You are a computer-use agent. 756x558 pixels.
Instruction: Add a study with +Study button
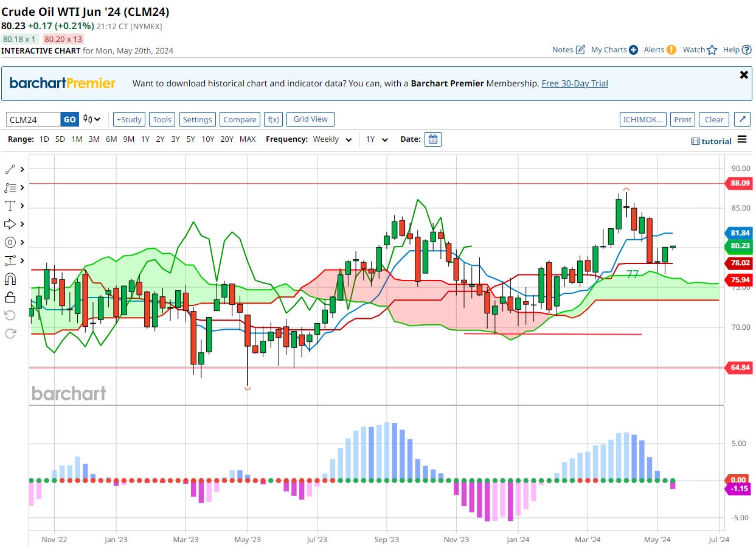[x=128, y=119]
